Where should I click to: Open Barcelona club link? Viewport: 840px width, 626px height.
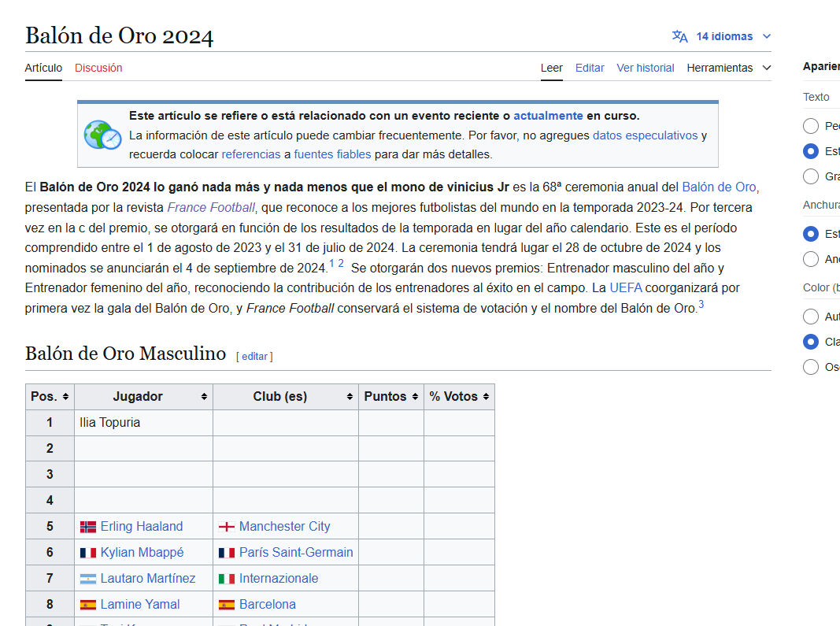coord(268,605)
